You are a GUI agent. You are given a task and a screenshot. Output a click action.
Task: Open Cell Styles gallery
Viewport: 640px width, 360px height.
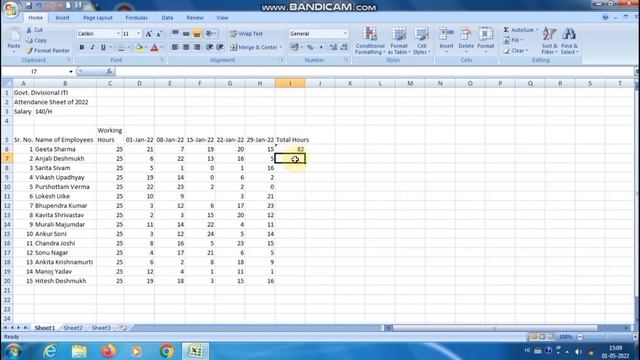pyautogui.click(x=422, y=41)
